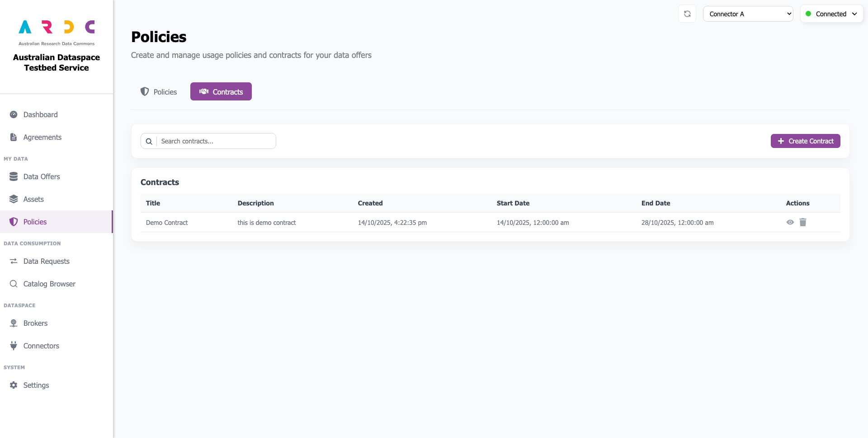Open Catalog Browser page
Viewport: 868px width, 438px height.
point(57,284)
